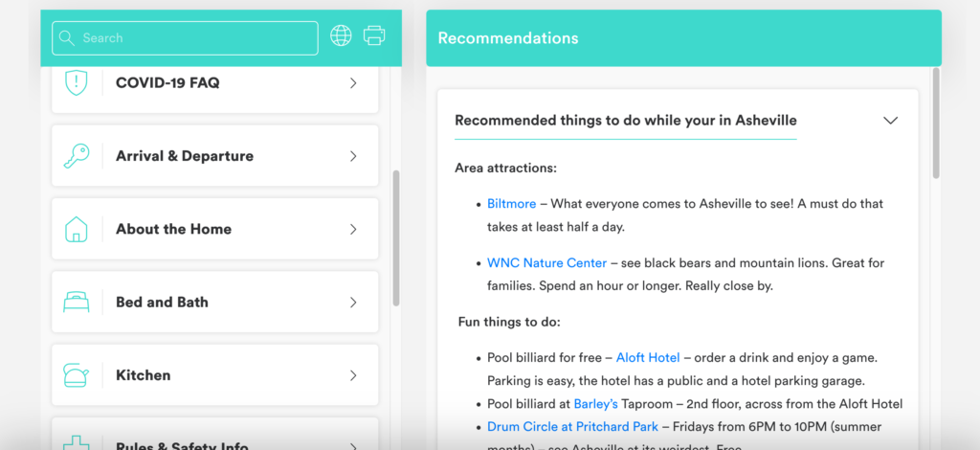Viewport: 980px width, 450px height.
Task: Open the Arrival & Departure section
Action: 215,156
